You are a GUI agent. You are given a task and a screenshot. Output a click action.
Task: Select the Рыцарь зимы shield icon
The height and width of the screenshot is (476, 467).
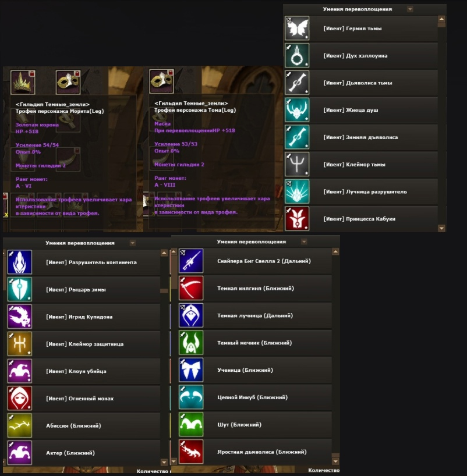click(19, 289)
